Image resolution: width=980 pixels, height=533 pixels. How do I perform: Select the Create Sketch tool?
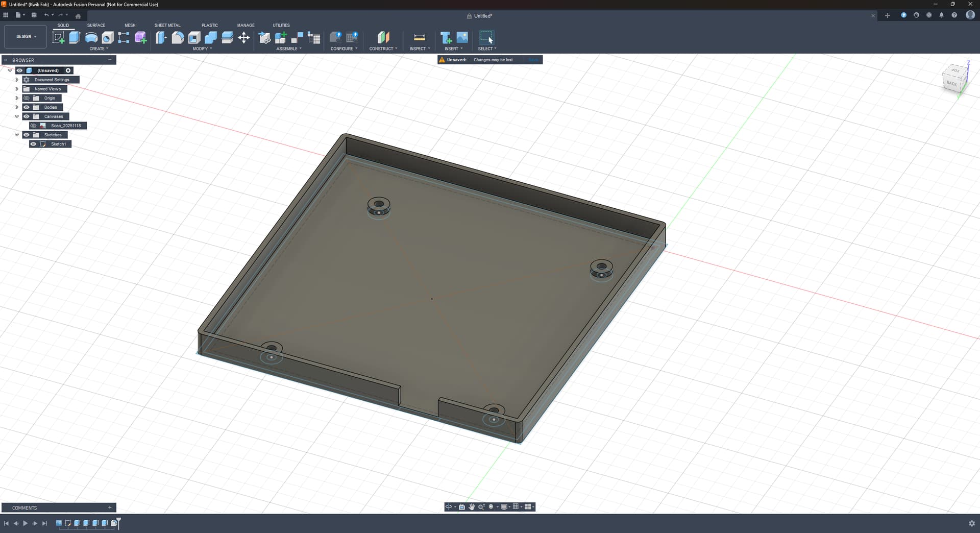tap(59, 37)
